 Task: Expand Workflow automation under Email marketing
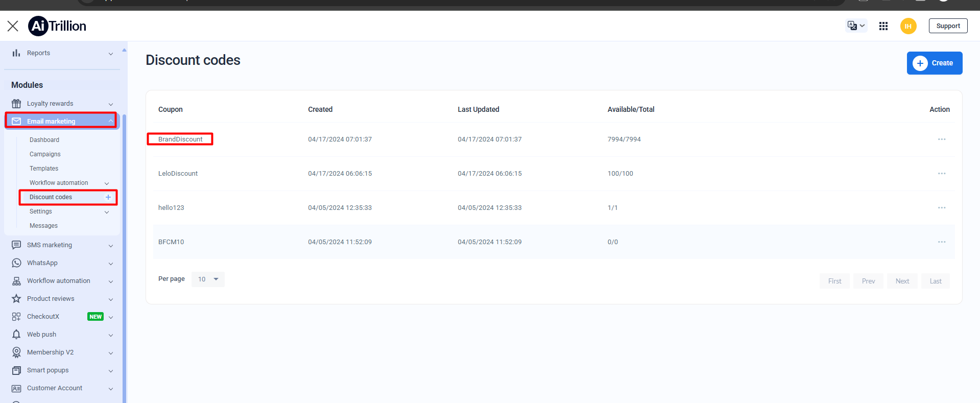(x=107, y=183)
